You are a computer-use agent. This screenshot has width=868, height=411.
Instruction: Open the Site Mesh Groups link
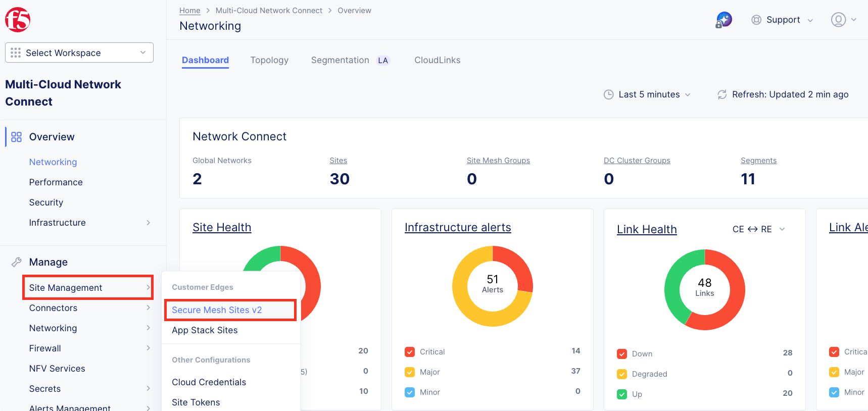(498, 161)
